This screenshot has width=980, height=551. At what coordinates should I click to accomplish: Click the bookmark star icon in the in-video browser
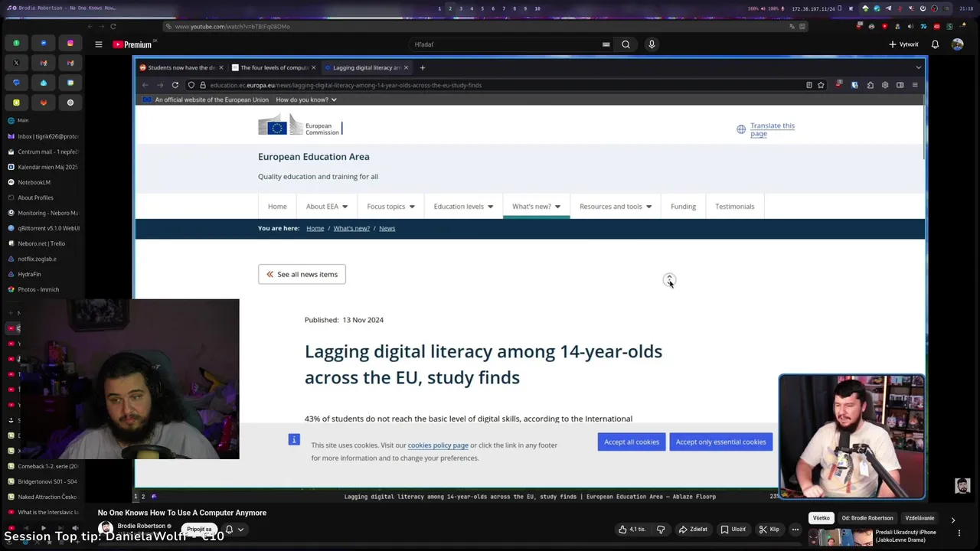(821, 85)
